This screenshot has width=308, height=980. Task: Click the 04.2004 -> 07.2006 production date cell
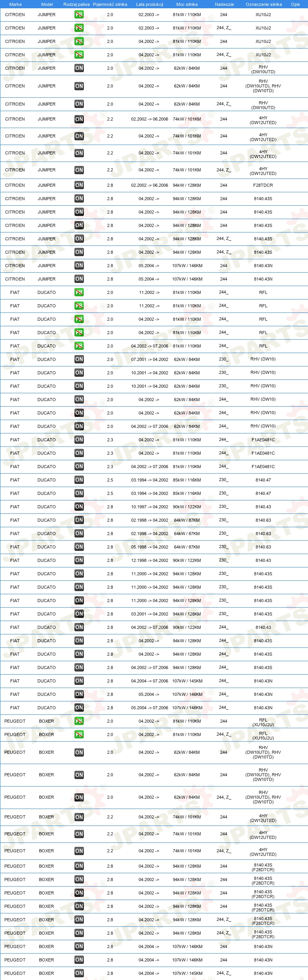click(150, 681)
